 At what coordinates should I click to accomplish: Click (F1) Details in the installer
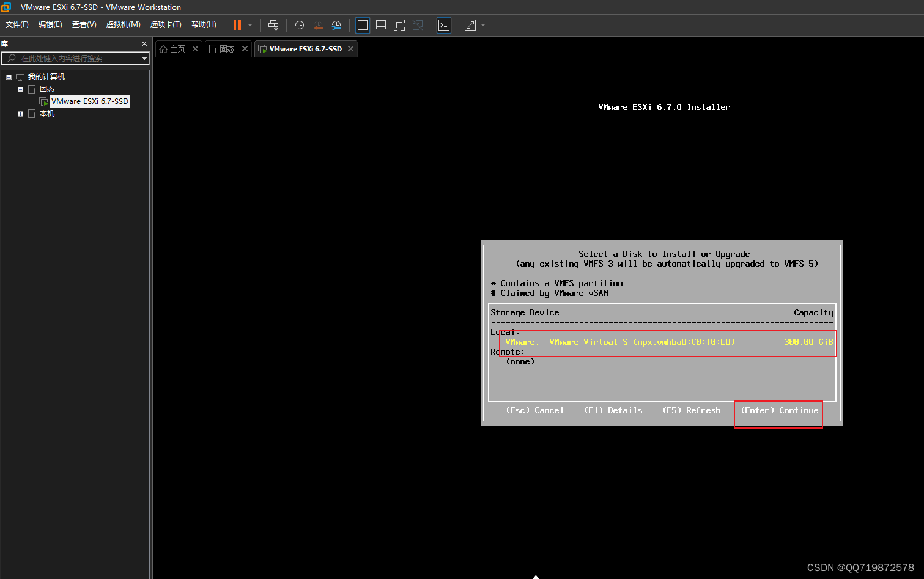click(613, 410)
